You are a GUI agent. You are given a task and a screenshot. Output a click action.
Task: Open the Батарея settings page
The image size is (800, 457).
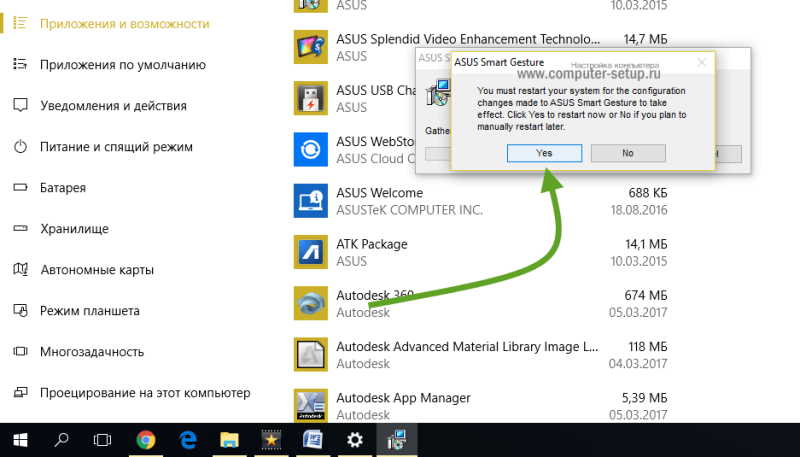(x=63, y=188)
